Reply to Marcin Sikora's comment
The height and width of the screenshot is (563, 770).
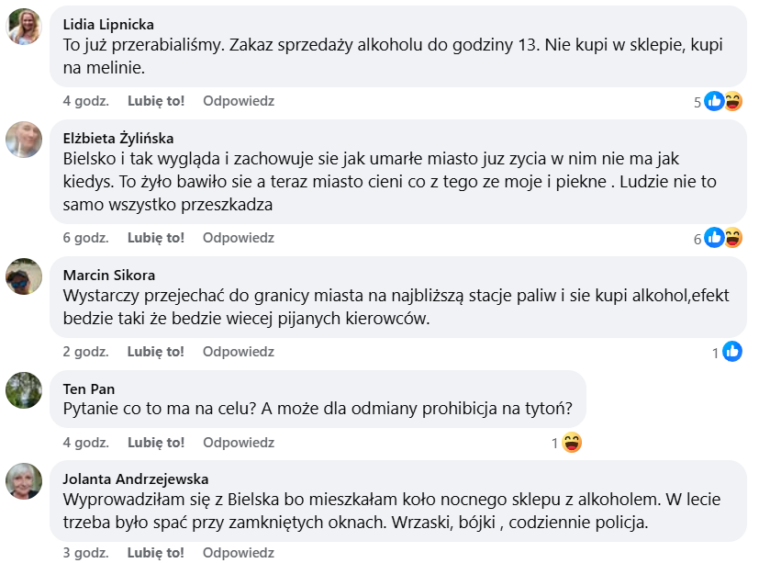click(x=238, y=352)
